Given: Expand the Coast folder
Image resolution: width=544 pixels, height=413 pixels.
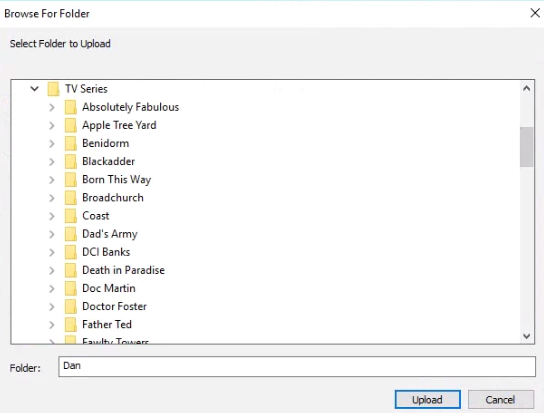Looking at the screenshot, I should [x=52, y=216].
